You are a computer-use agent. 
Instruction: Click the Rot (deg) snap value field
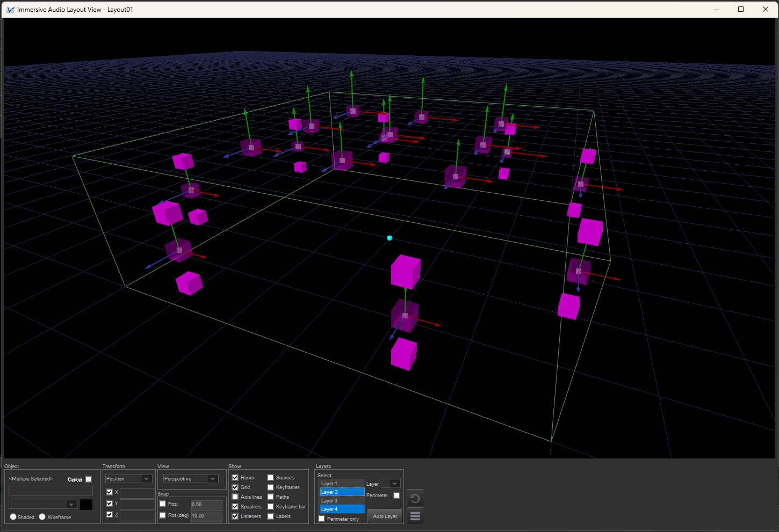click(206, 516)
